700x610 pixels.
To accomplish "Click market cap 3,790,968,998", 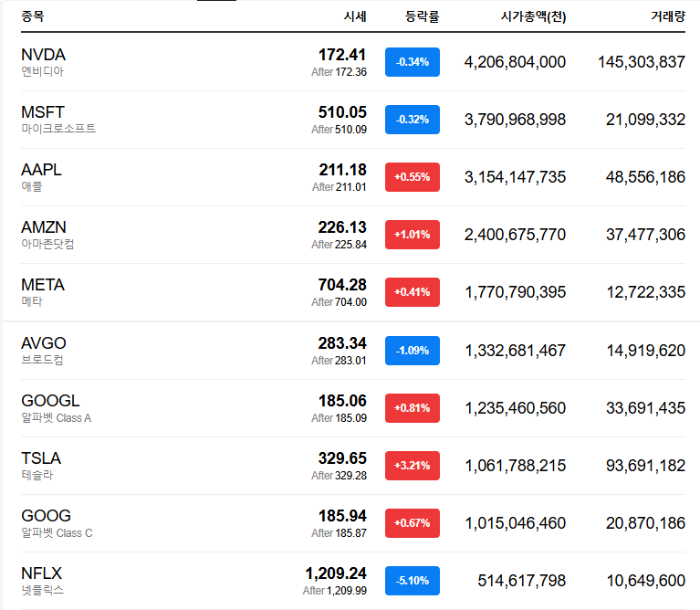I will (x=515, y=120).
